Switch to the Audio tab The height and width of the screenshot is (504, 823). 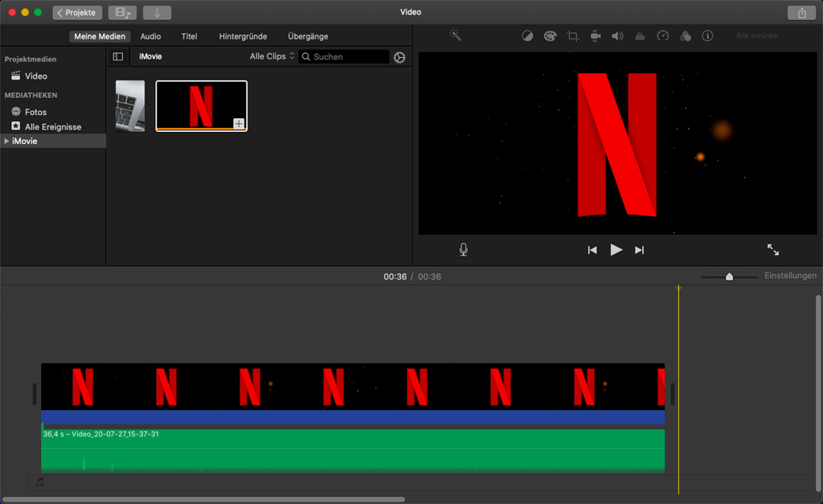(150, 36)
